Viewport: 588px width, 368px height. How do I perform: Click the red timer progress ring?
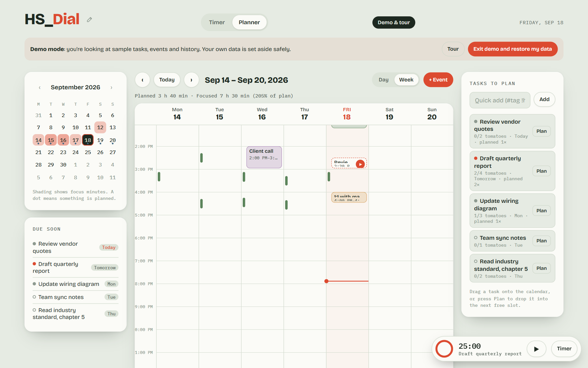coord(444,349)
